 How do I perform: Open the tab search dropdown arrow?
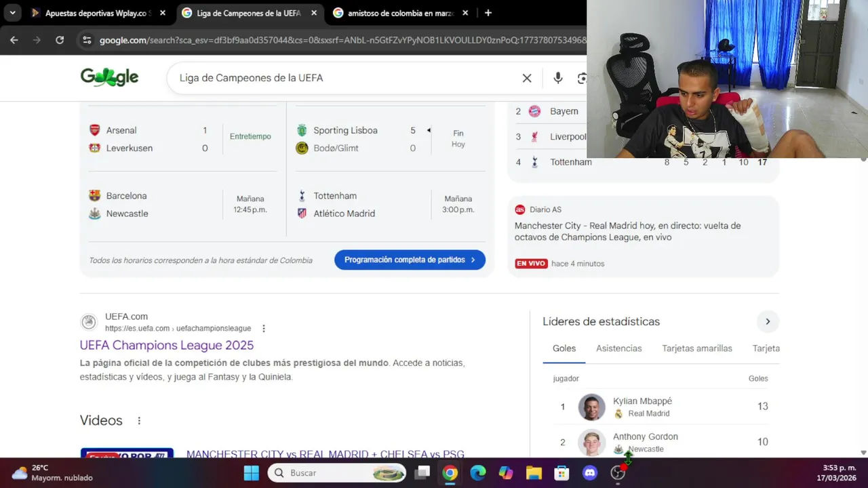(12, 13)
